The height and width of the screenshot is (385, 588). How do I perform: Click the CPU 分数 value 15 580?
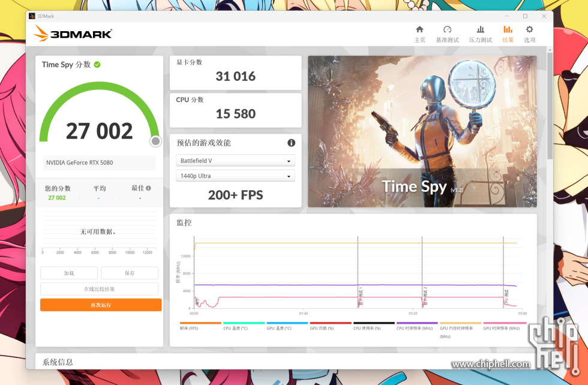pos(235,113)
